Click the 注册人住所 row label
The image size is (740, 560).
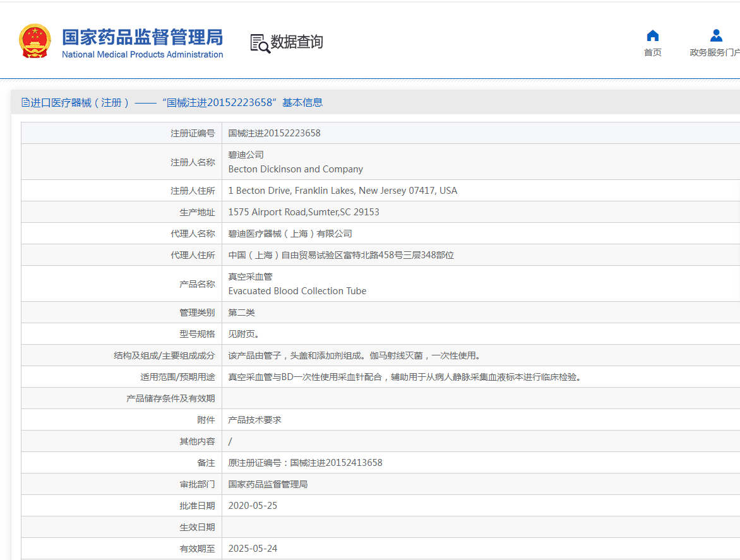[x=193, y=191]
